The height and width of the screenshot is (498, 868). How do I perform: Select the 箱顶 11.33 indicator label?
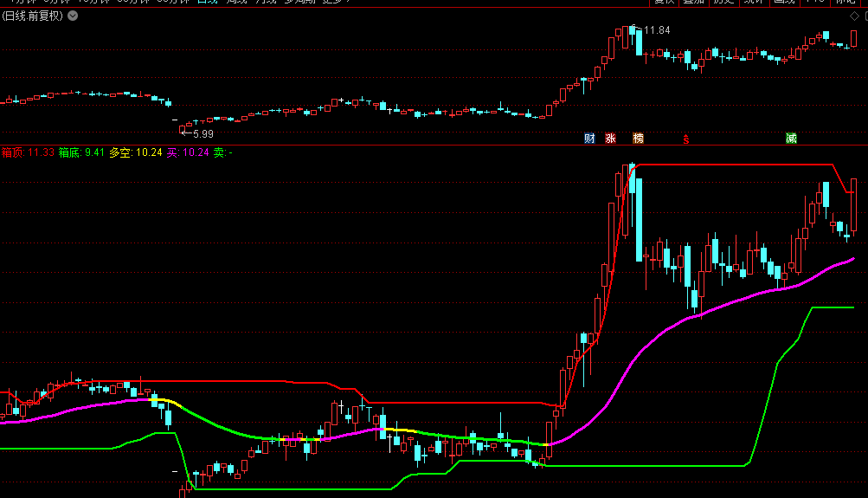(x=28, y=152)
